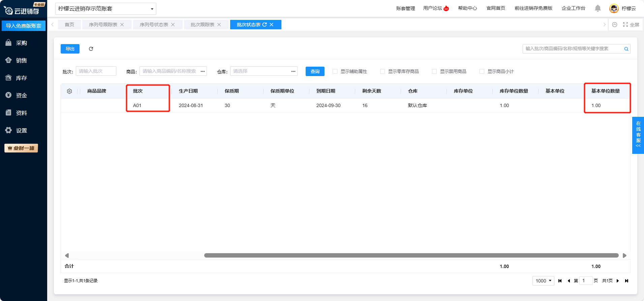Reload the 批次状态表 tab

[x=265, y=25]
